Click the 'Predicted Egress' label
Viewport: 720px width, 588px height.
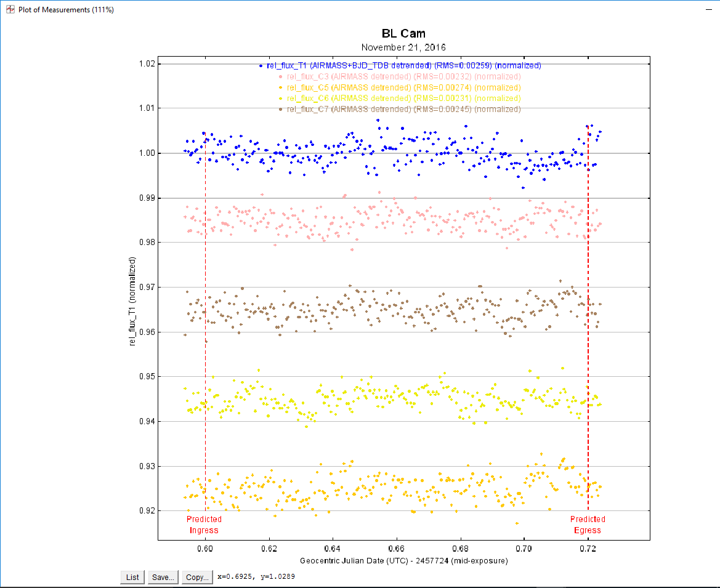tap(588, 525)
